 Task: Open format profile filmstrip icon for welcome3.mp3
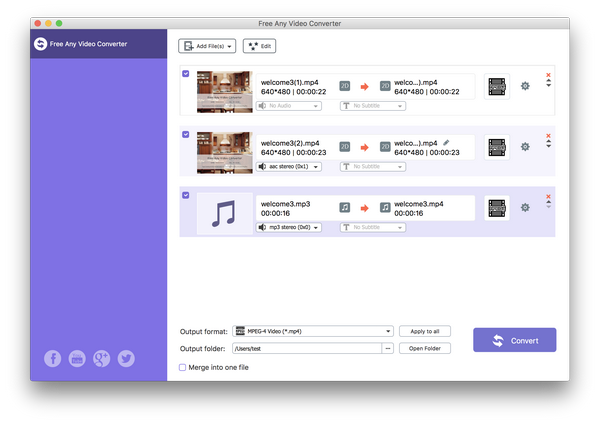click(x=497, y=208)
